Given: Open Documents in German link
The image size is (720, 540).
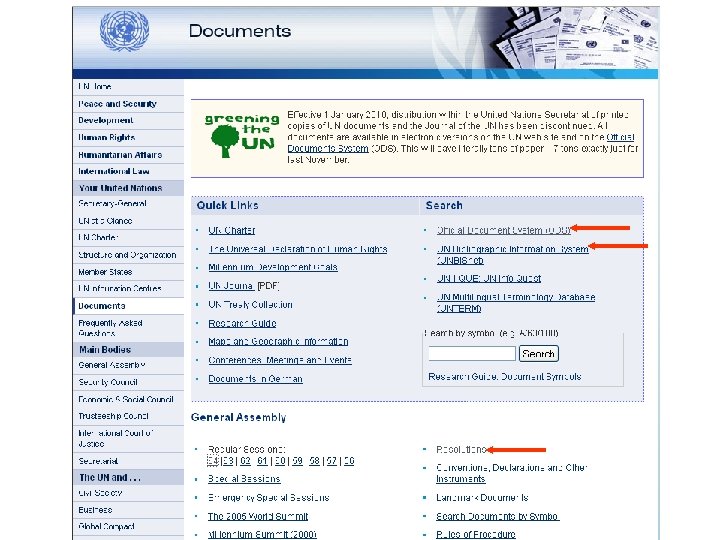Looking at the screenshot, I should (x=255, y=379).
